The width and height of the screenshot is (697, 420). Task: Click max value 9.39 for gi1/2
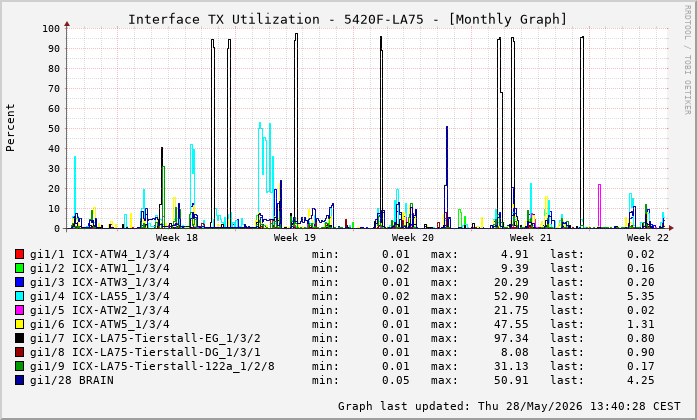[514, 268]
